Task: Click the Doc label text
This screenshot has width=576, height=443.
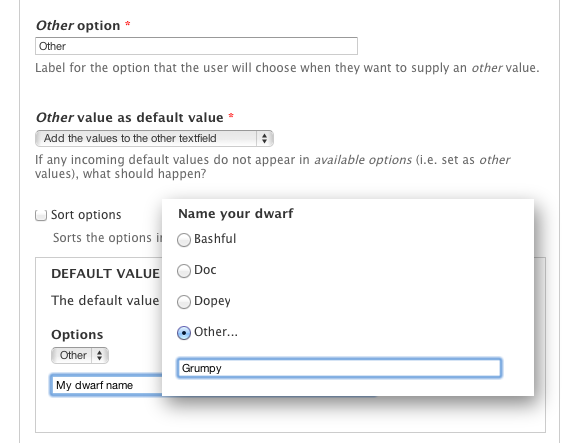Action: [205, 270]
